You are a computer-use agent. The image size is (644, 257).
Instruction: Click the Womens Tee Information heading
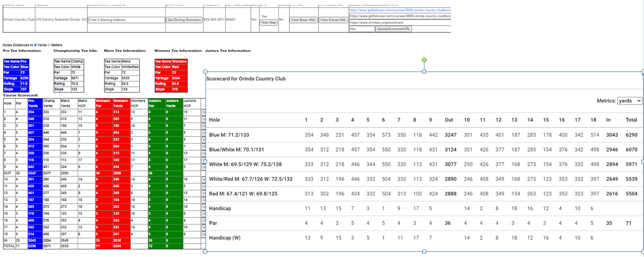click(x=178, y=51)
